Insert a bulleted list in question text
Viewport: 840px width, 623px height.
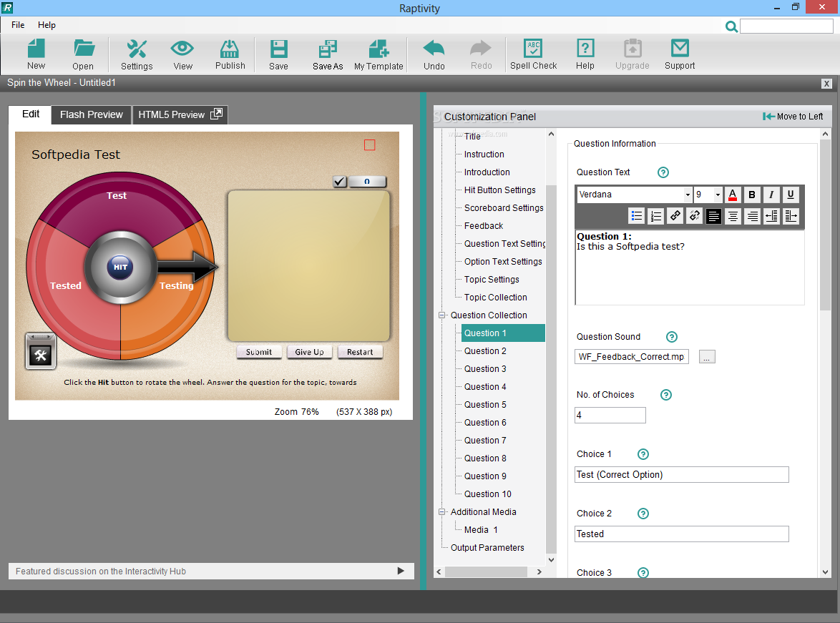[636, 216]
